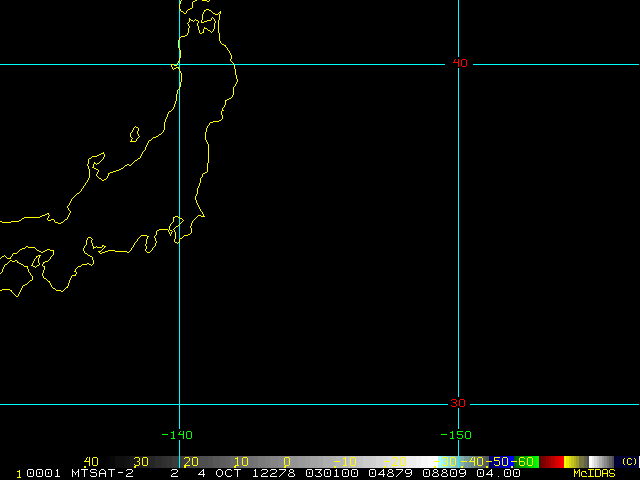The width and height of the screenshot is (640, 480).
Task: Pick the green -60 color scale segment
Action: tap(526, 461)
